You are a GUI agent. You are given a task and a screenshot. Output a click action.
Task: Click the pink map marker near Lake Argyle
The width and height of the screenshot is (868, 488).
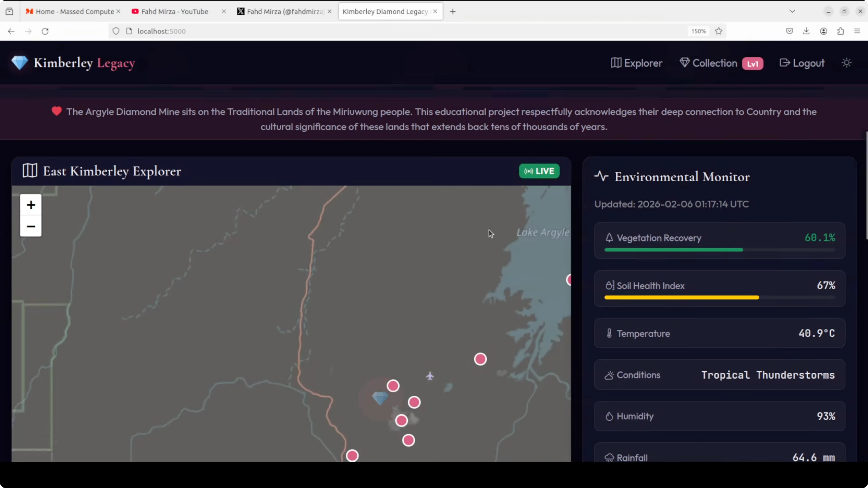[480, 359]
